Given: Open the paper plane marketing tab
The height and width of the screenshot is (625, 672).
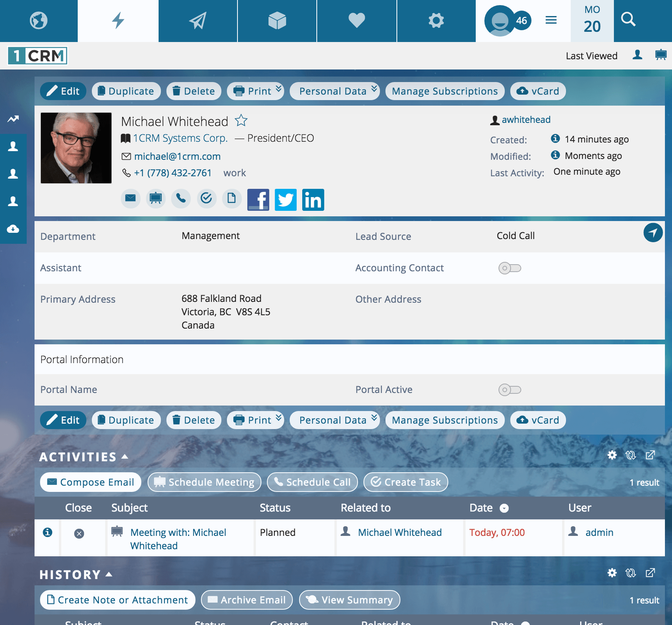Looking at the screenshot, I should click(198, 21).
